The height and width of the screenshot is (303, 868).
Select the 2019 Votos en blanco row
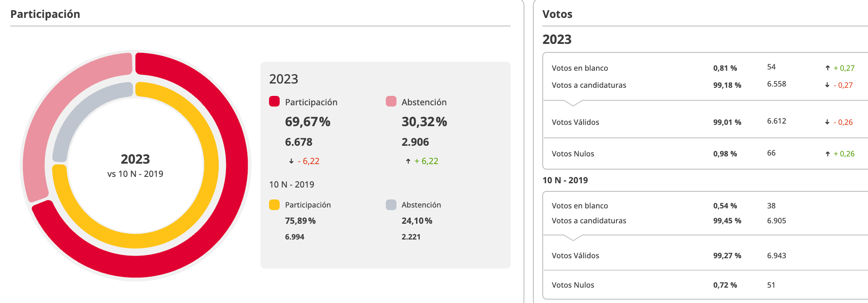coord(579,206)
